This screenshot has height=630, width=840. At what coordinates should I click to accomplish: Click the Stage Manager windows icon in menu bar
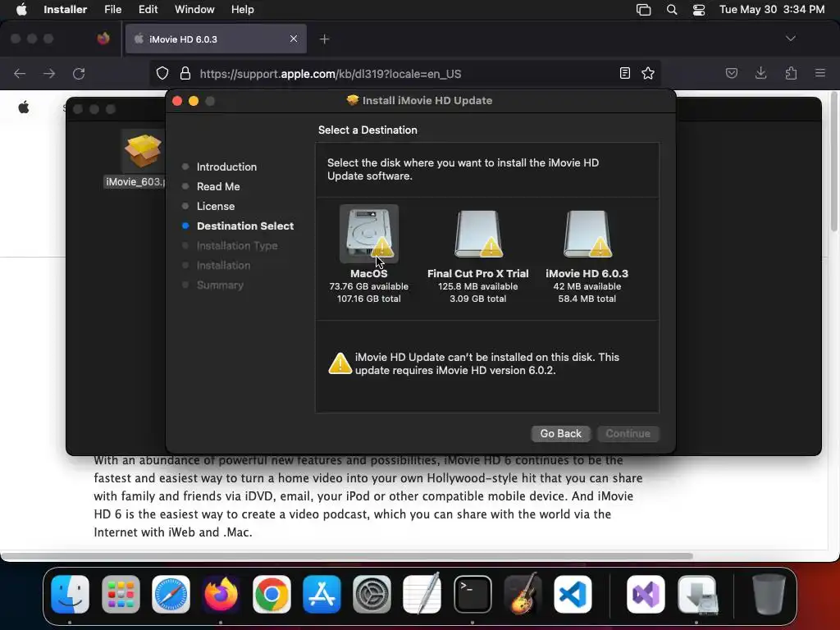point(643,10)
